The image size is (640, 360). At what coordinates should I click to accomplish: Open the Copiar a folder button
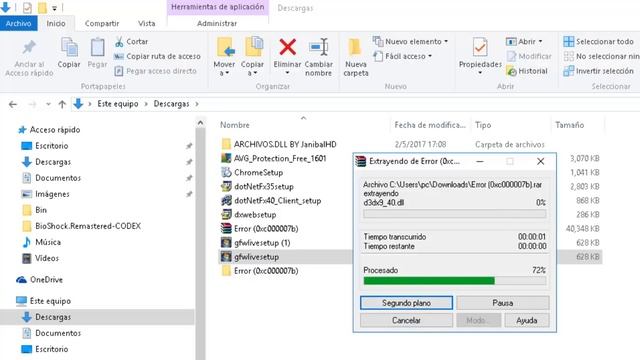tap(252, 57)
